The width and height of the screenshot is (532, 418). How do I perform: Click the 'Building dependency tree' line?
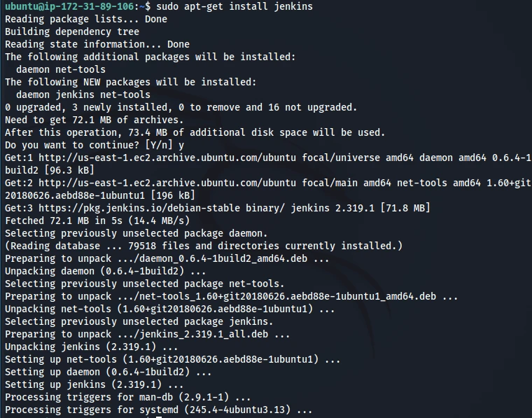point(71,32)
